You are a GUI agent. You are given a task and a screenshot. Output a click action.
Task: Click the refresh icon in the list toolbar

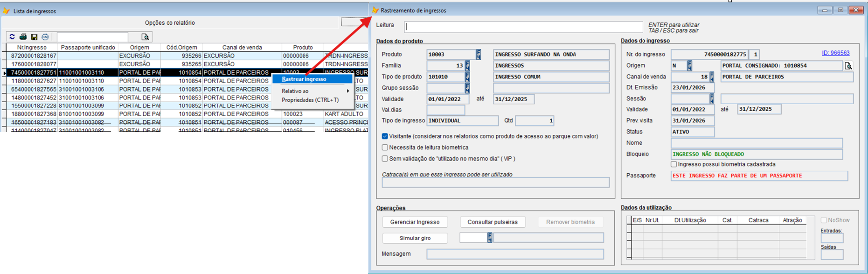click(12, 37)
